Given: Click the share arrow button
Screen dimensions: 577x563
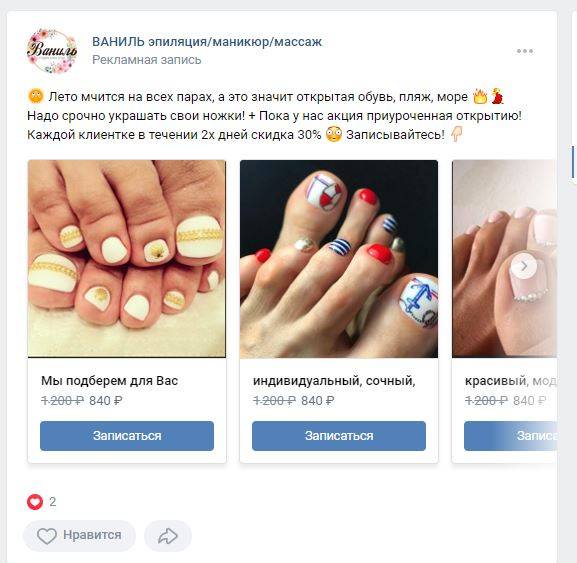Looking at the screenshot, I should click(x=168, y=536).
